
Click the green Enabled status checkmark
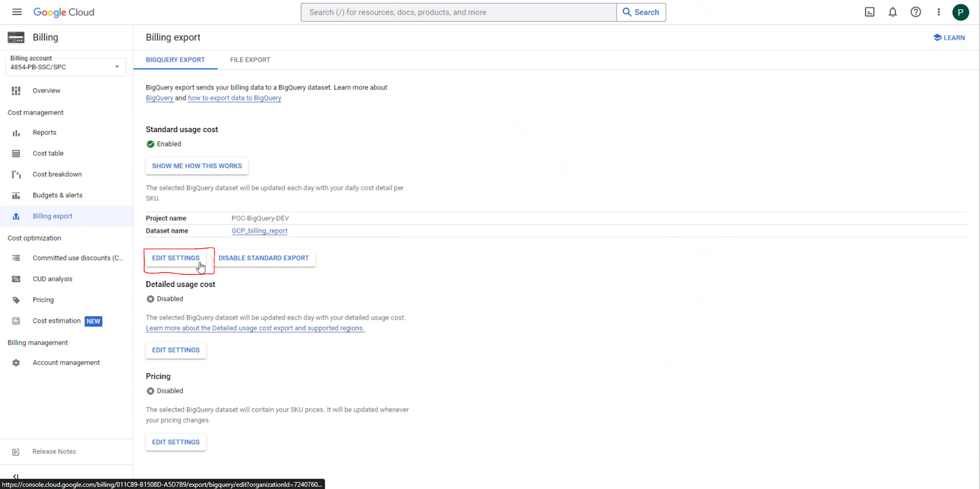point(150,144)
